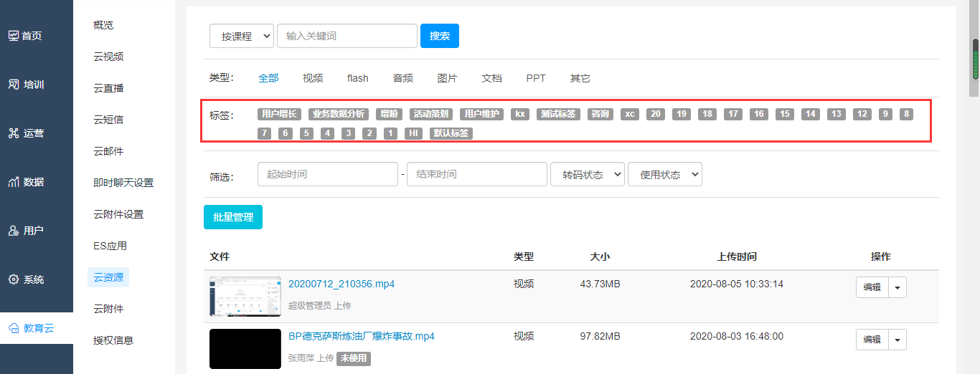Select the 业务数据分析 tag
The width and height of the screenshot is (980, 374).
pyautogui.click(x=339, y=114)
